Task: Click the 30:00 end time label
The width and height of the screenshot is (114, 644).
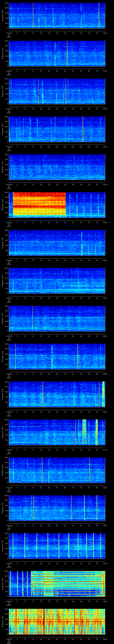Action: (x=105, y=412)
